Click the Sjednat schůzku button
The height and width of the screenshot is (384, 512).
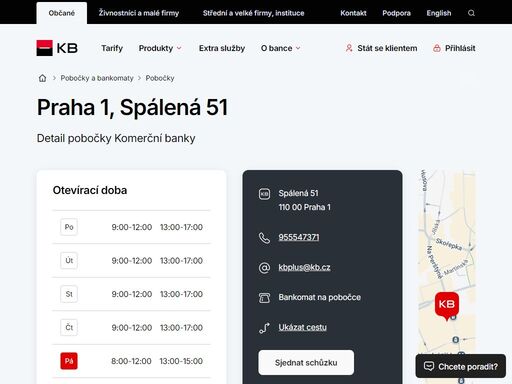click(x=306, y=362)
